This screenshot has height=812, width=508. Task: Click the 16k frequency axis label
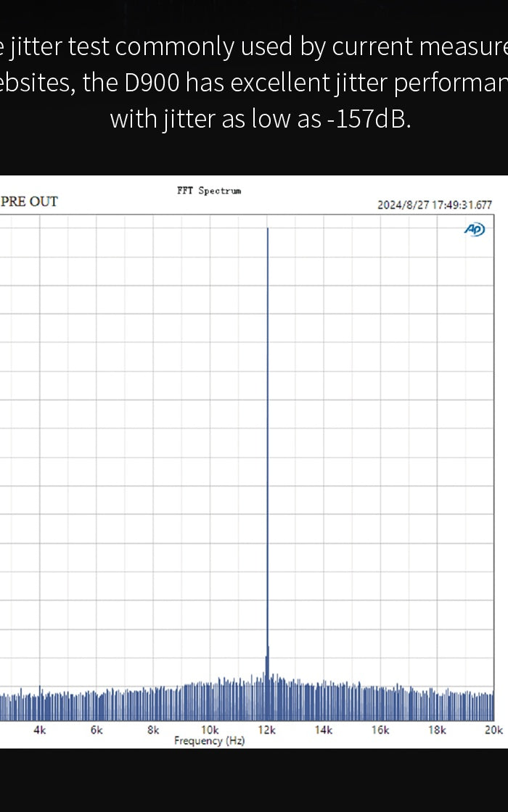click(380, 730)
